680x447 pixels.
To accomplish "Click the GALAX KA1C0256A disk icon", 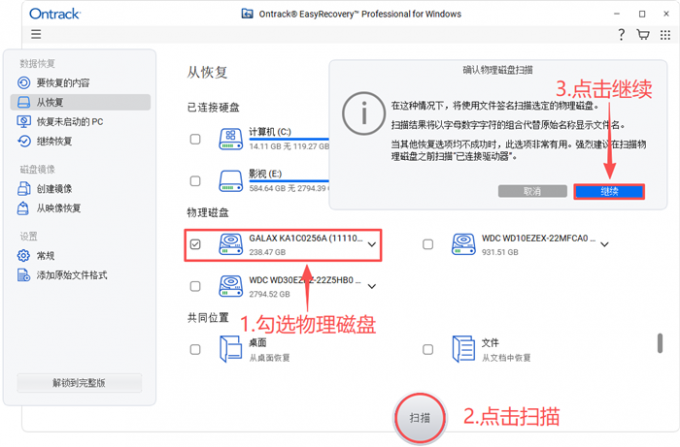I will [x=231, y=244].
